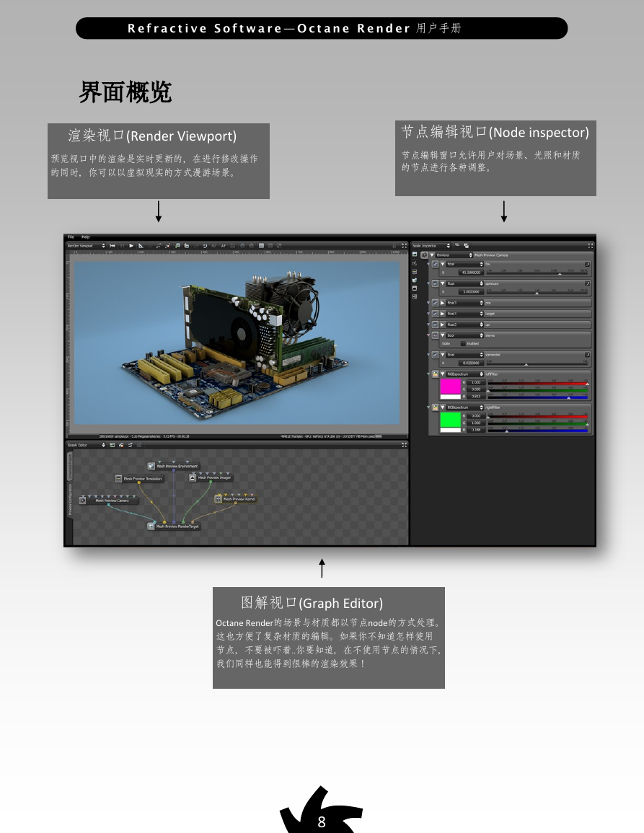
Task: Select the Mesh Preview Camera graph node
Action: pos(109,501)
